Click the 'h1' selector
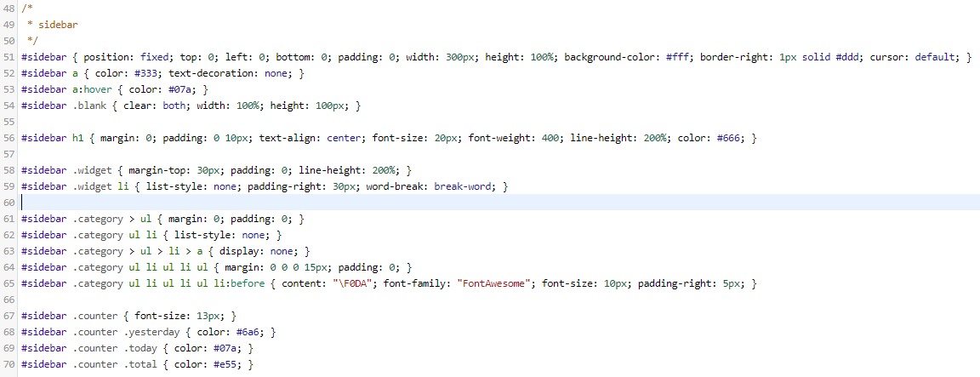Image resolution: width=980 pixels, height=377 pixels. 77,138
